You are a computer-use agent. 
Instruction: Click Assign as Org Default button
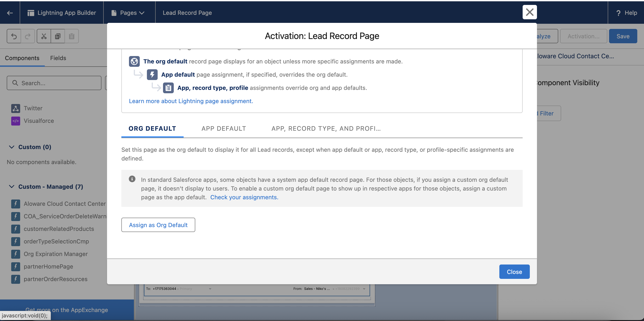point(158,225)
